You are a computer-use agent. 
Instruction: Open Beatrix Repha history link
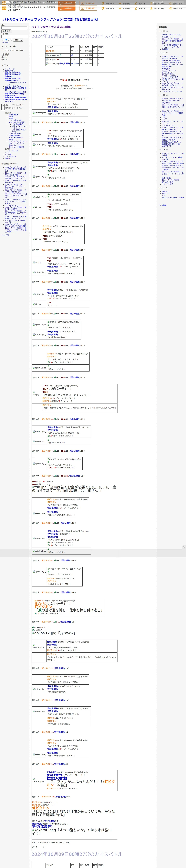(x=167, y=73)
